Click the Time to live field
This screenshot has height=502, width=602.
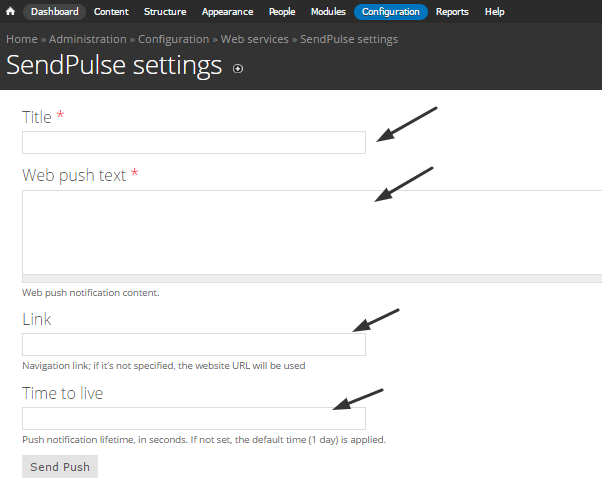[194, 419]
